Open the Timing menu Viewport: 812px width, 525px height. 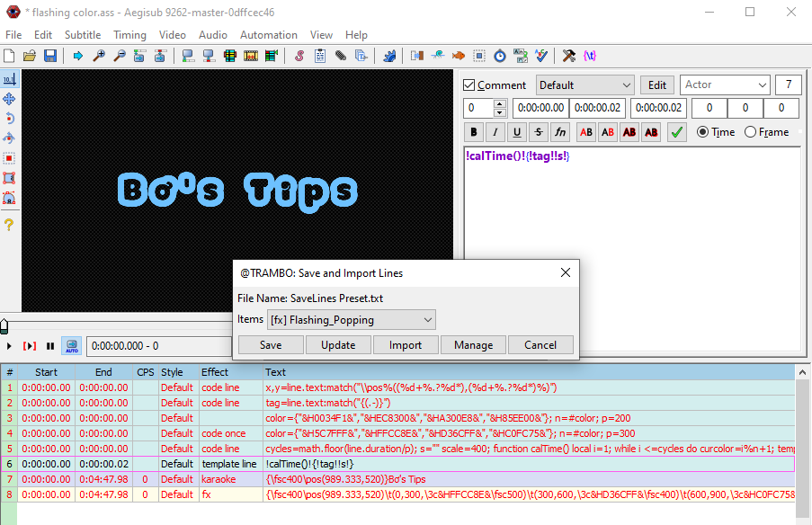[x=129, y=34]
